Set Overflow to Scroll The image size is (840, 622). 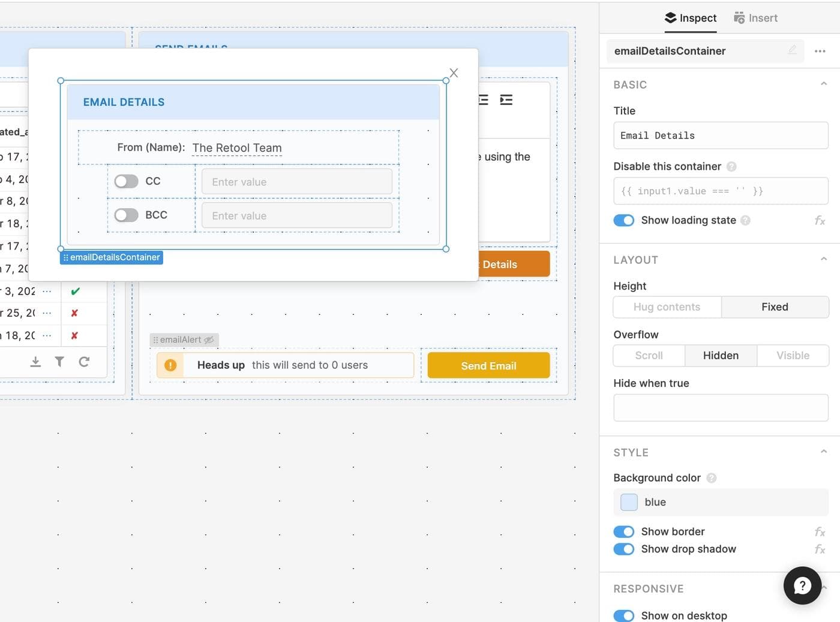coord(649,356)
